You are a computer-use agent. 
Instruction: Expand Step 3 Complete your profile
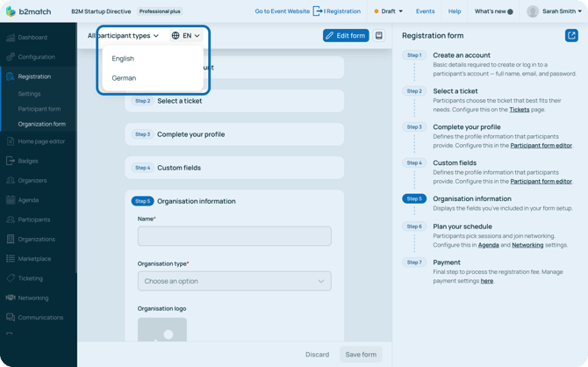click(x=234, y=134)
